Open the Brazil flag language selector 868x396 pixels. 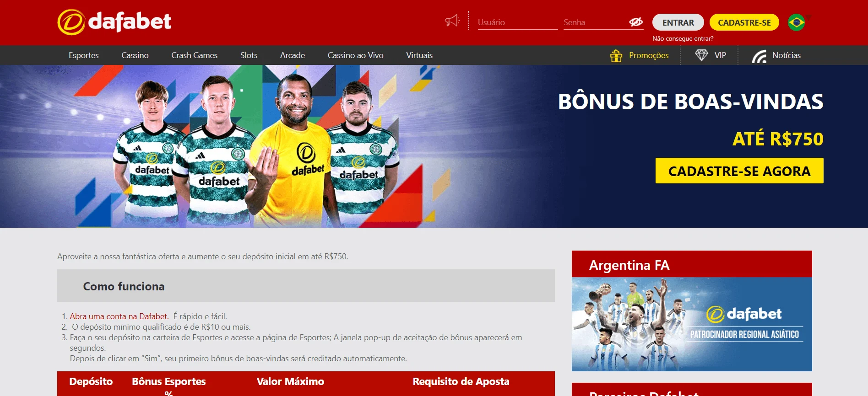pyautogui.click(x=797, y=22)
